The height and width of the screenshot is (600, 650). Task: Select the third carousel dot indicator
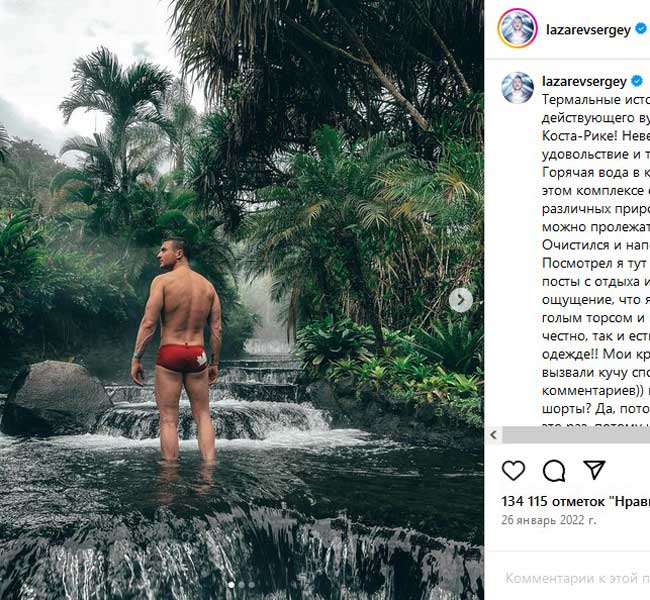coord(252,585)
